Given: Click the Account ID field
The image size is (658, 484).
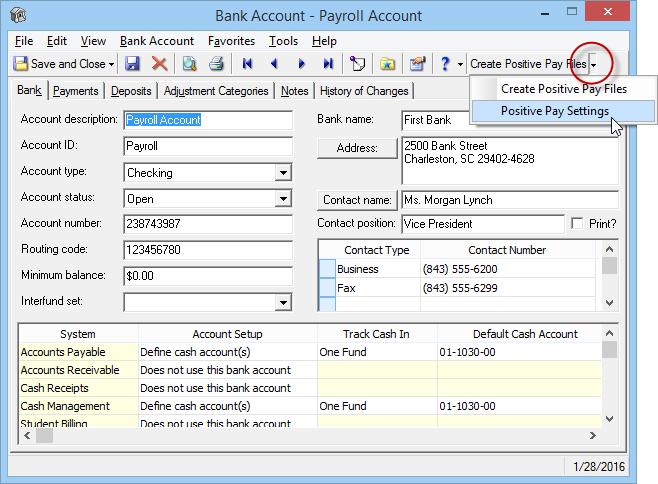Looking at the screenshot, I should click(208, 147).
